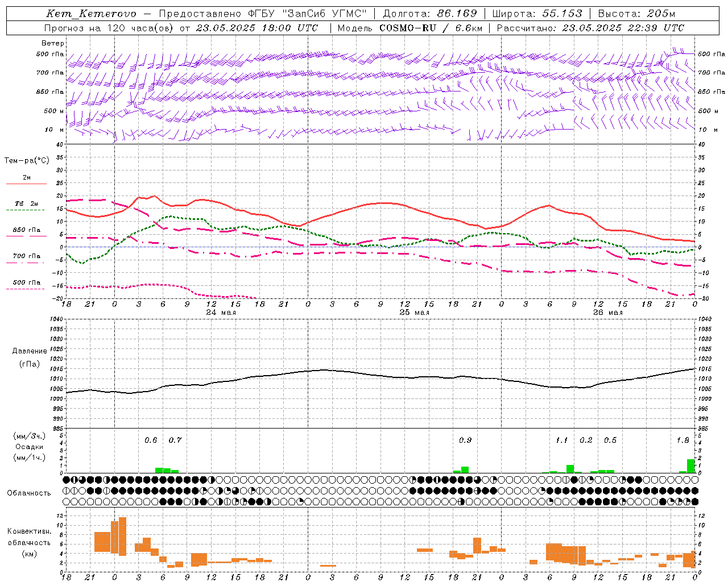Click the 0.5 precipitation amount value
Viewport: 728px width, 582px height.
pyautogui.click(x=610, y=440)
